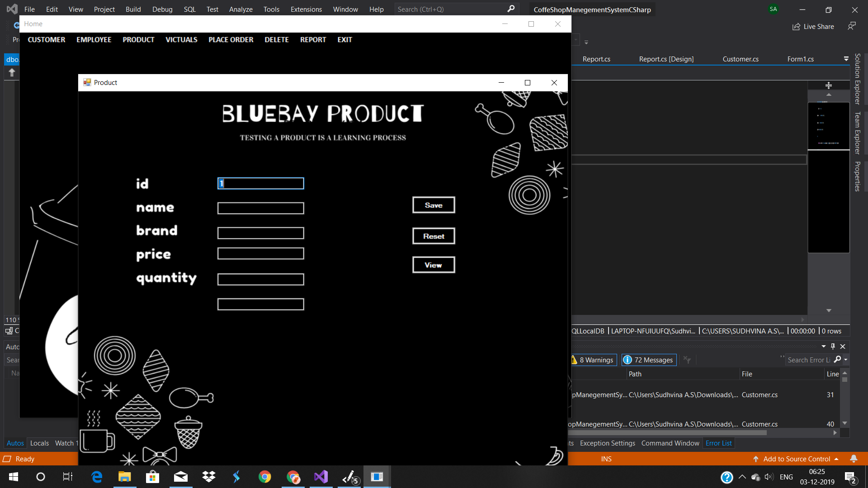Click the magnifier in the Quick Launch search box

tap(510, 9)
